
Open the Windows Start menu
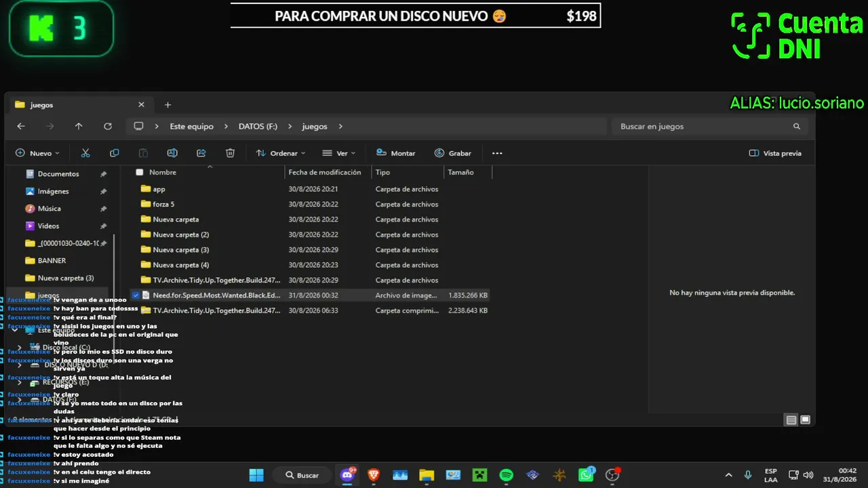pos(256,475)
